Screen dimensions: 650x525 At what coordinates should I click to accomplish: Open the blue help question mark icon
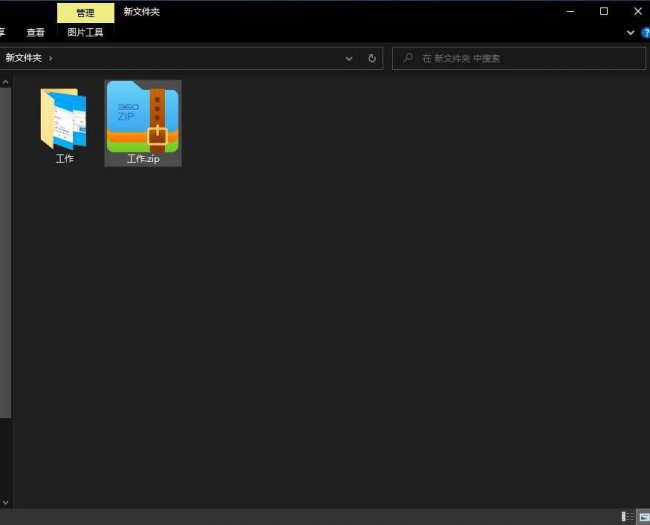click(x=646, y=32)
